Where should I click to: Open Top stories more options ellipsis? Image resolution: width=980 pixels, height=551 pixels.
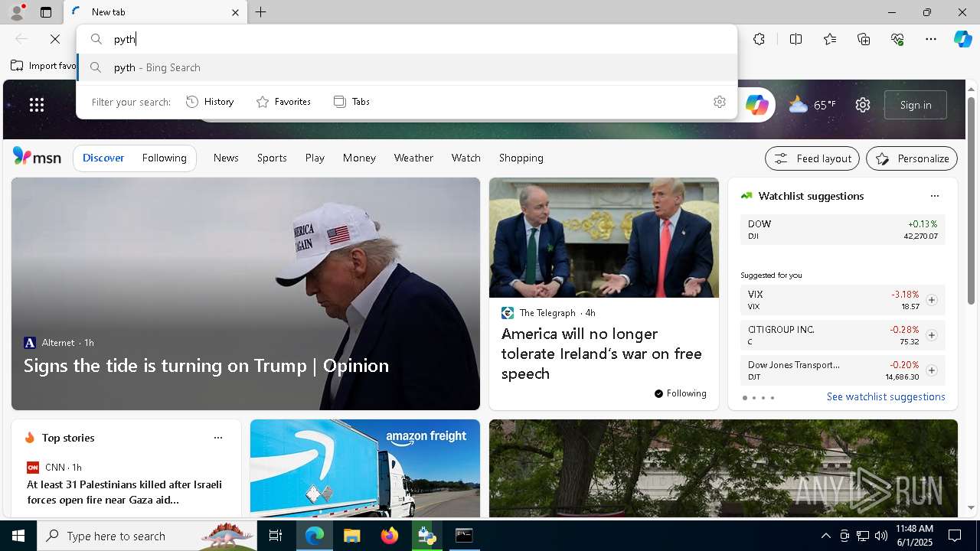(218, 438)
